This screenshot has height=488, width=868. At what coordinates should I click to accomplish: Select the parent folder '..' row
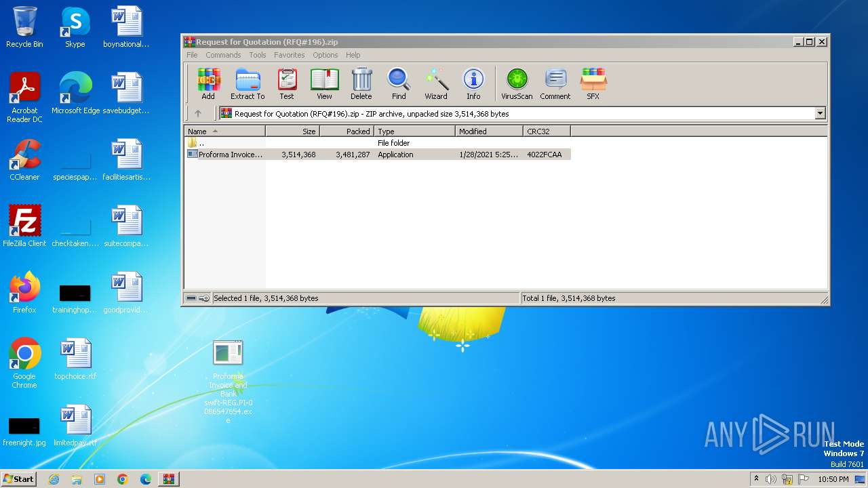pos(378,143)
